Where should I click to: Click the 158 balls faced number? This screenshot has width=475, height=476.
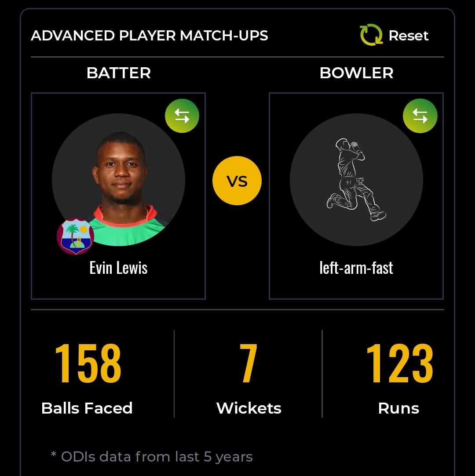[x=88, y=363]
